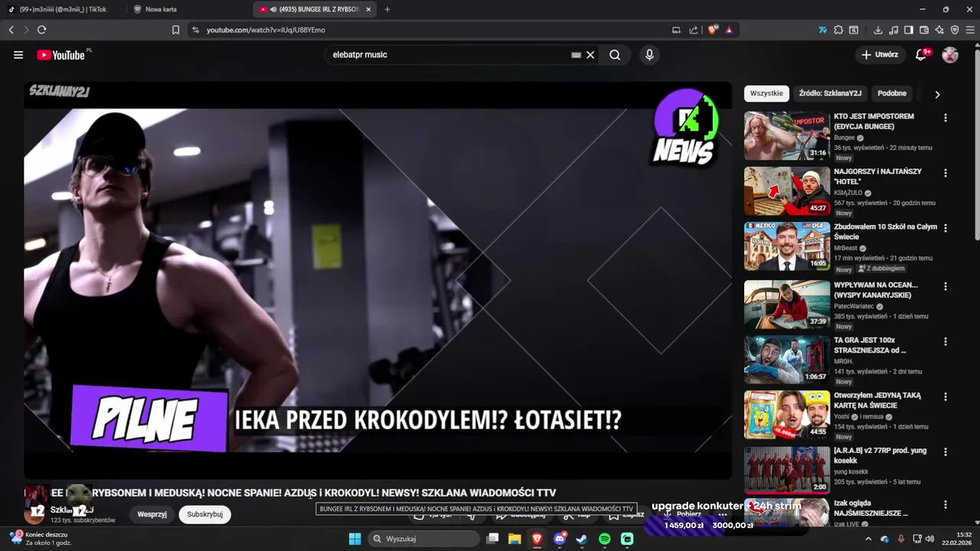This screenshot has height=551, width=980.
Task: Open options for [A.R.A.B] v2 77RP video
Action: [x=946, y=452]
